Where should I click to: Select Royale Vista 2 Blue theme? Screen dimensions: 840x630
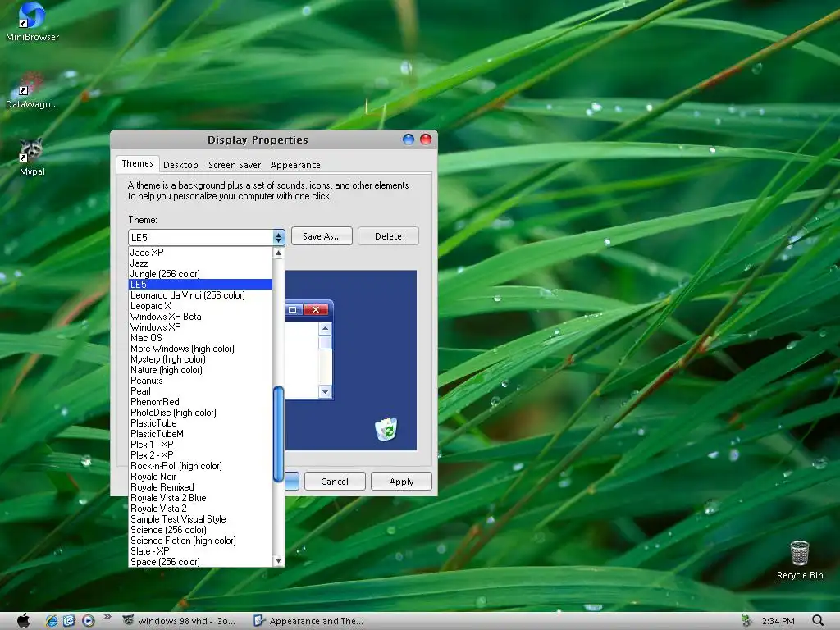200,498
